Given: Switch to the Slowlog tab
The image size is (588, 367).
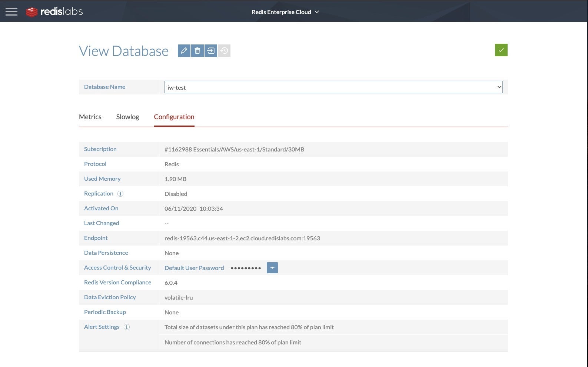Looking at the screenshot, I should tap(127, 117).
